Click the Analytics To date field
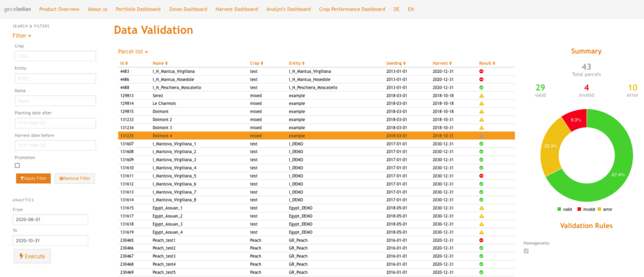 point(50,240)
